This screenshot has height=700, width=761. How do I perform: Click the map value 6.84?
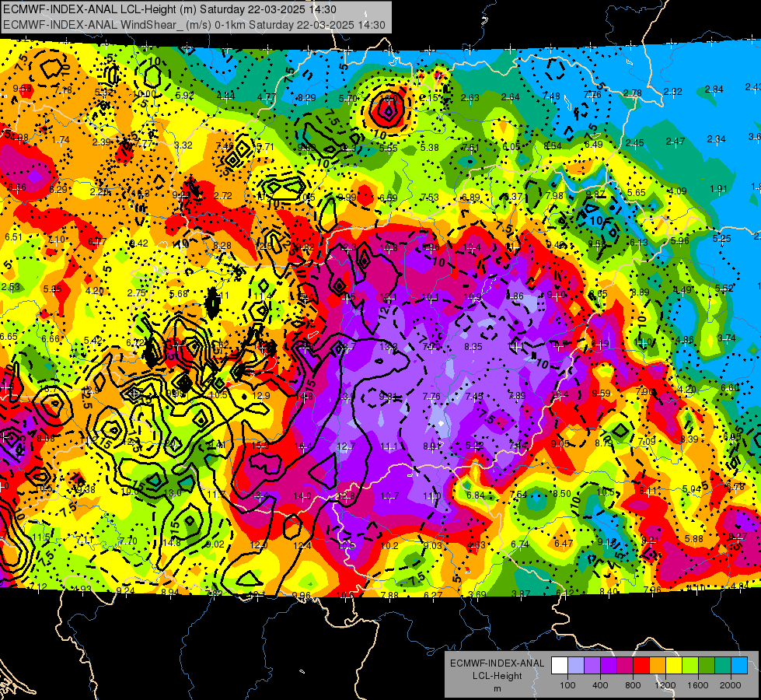point(476,495)
